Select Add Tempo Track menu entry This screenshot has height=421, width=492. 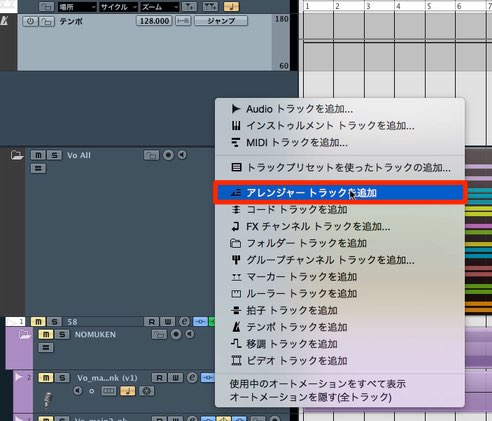[340, 327]
